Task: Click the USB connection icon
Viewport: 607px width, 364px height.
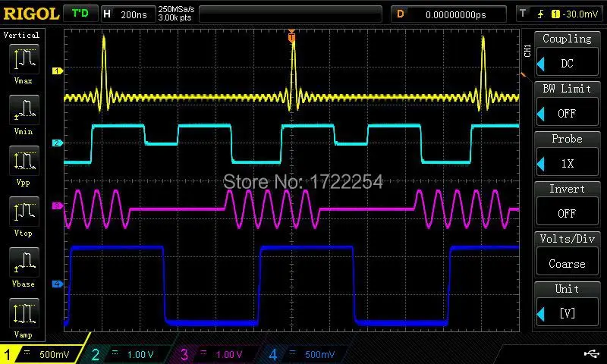Action: (x=591, y=353)
